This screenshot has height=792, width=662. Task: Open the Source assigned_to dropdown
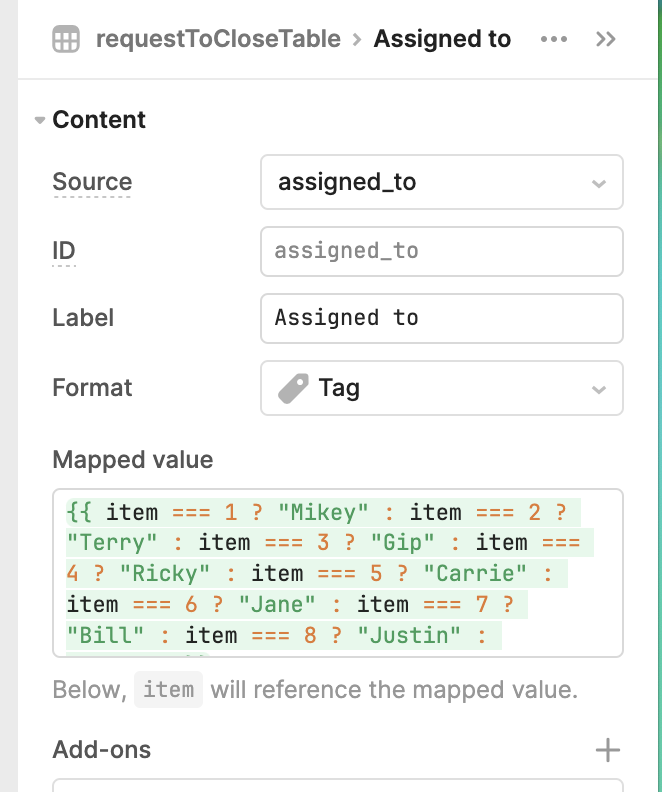[x=442, y=182]
